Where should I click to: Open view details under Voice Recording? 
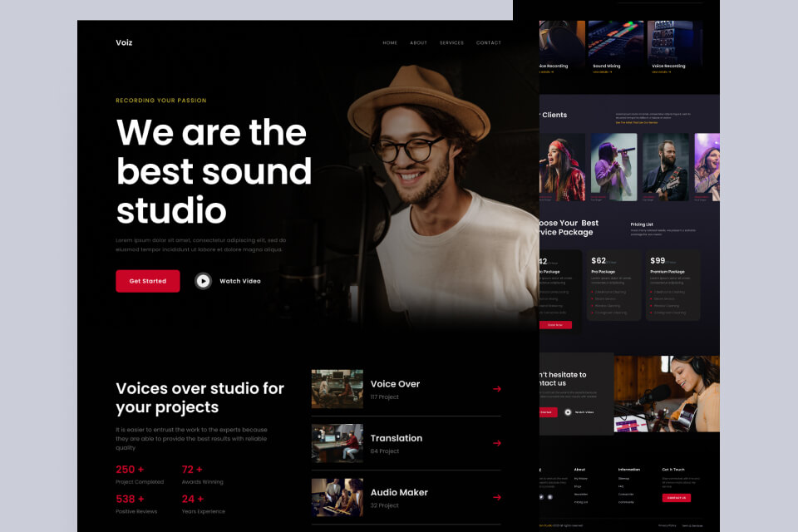click(x=662, y=72)
